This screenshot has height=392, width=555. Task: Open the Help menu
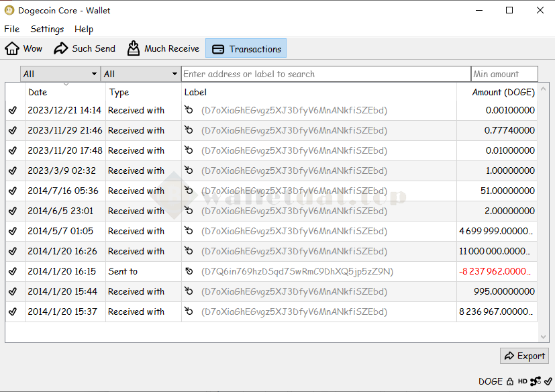84,29
